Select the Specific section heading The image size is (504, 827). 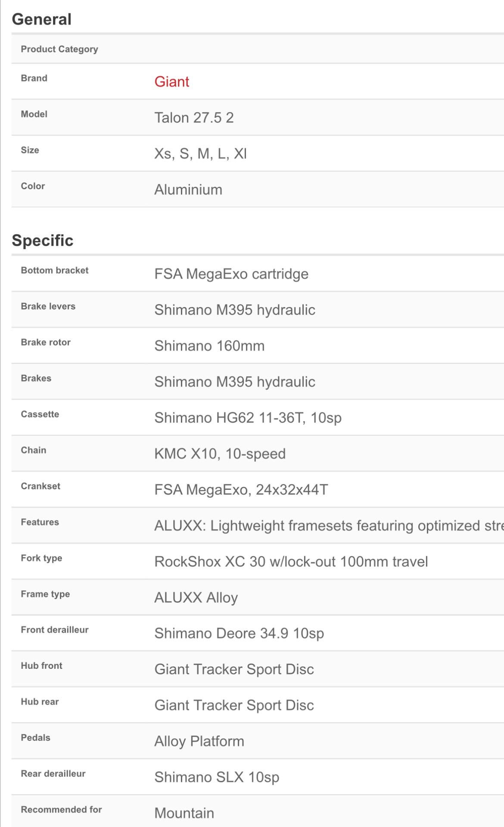point(42,241)
